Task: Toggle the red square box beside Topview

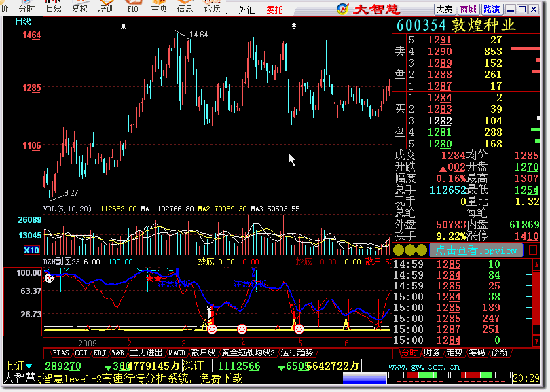Action: [x=533, y=250]
